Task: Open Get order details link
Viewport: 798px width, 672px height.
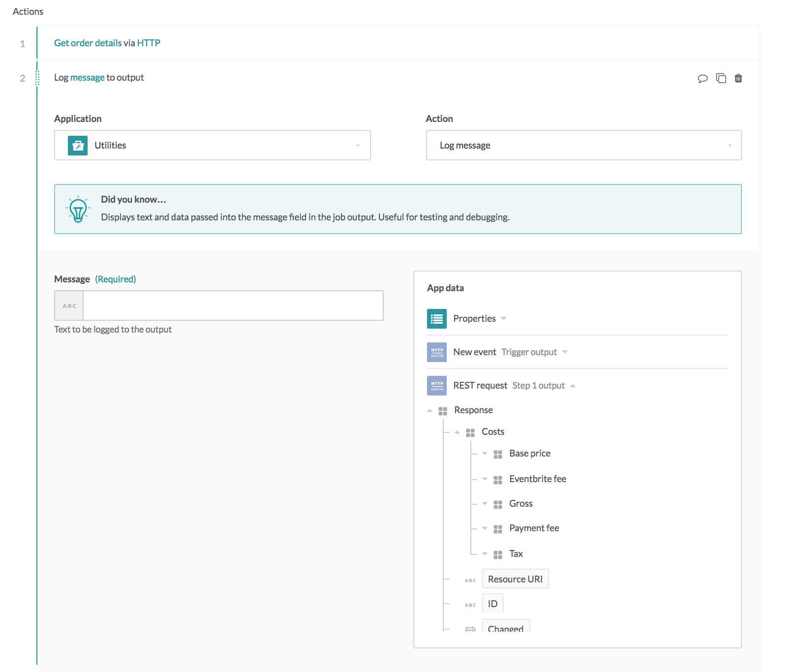Action: tap(88, 43)
